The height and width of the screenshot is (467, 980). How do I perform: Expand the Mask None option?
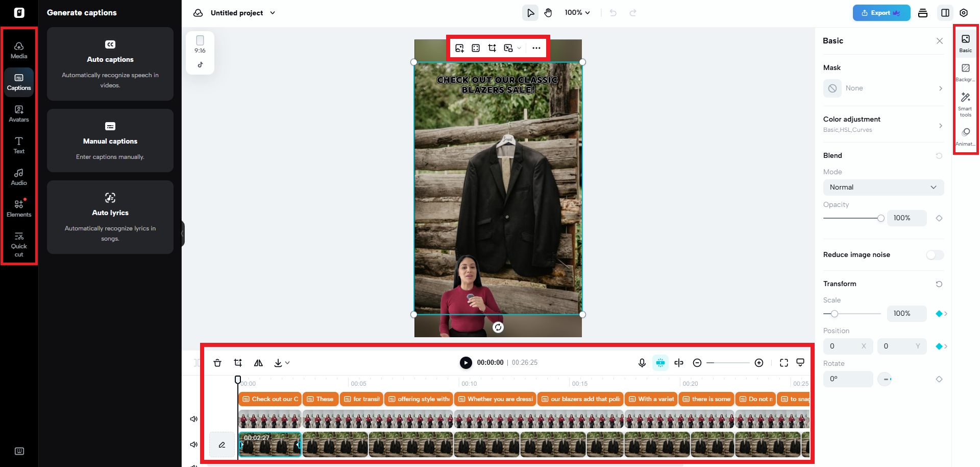coord(884,88)
